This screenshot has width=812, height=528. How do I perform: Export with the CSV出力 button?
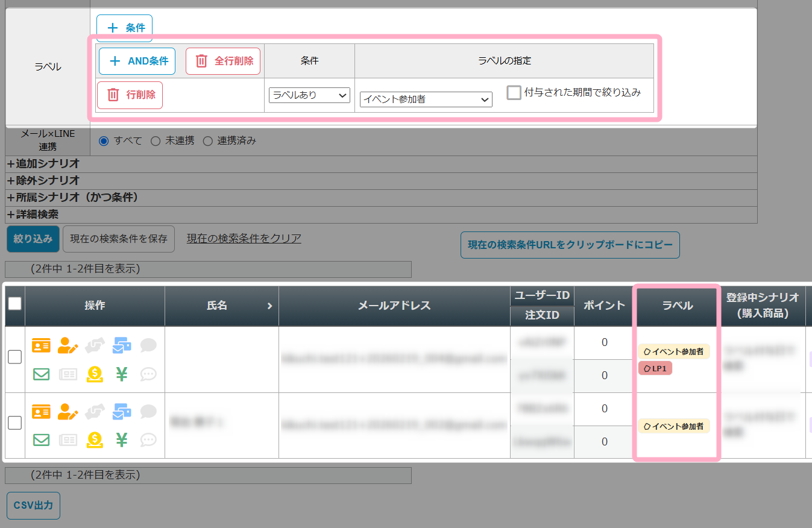tap(33, 505)
